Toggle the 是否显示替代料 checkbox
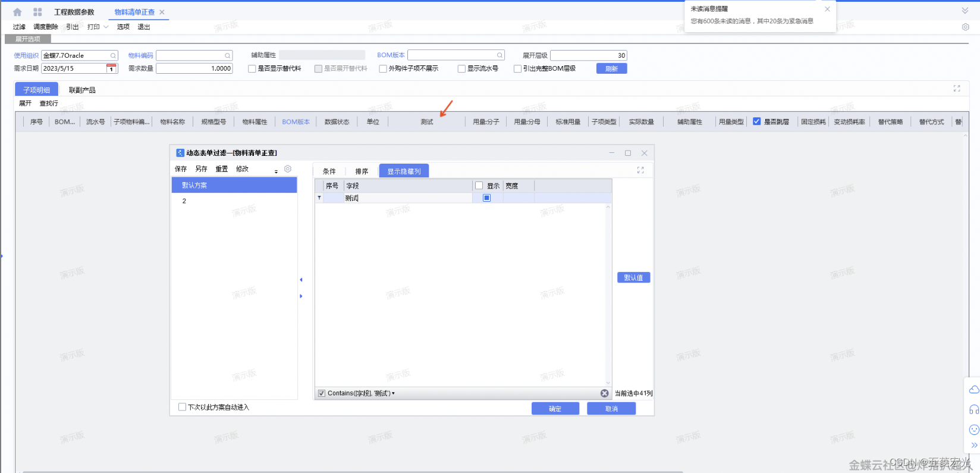The width and height of the screenshot is (980, 473). [x=252, y=69]
